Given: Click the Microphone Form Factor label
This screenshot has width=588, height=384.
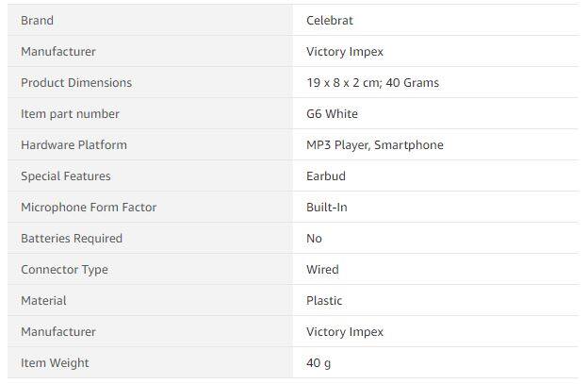Looking at the screenshot, I should 89,207.
